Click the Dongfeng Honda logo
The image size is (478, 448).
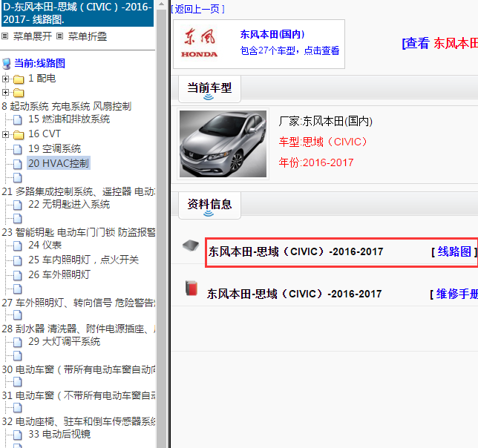200,43
